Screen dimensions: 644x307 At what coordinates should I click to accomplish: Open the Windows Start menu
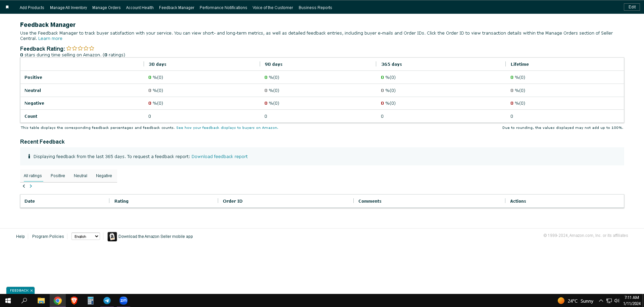tap(8, 301)
